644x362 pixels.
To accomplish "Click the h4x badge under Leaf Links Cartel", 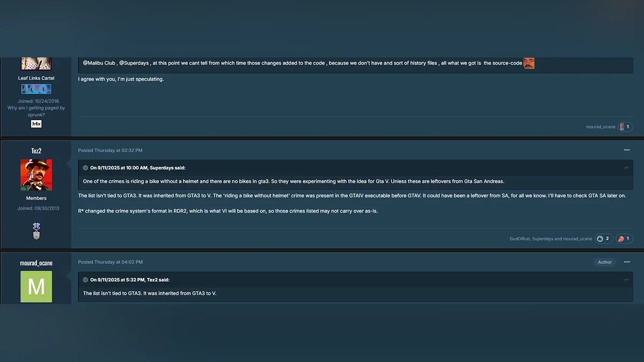I will pos(36,124).
